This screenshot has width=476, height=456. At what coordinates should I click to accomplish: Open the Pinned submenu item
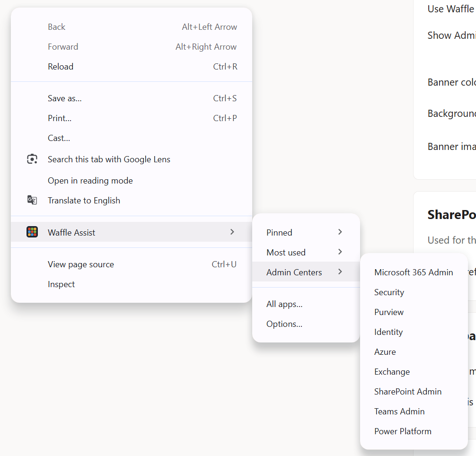point(306,232)
